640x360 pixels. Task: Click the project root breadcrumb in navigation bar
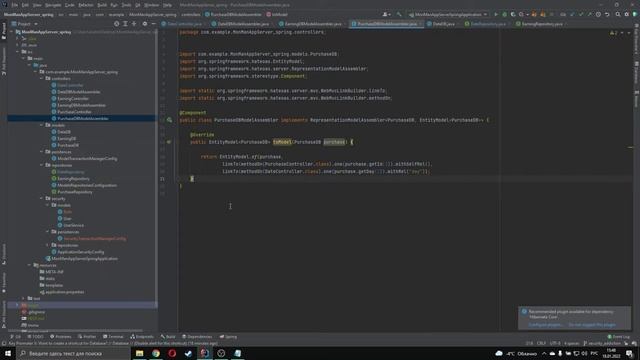29,14
